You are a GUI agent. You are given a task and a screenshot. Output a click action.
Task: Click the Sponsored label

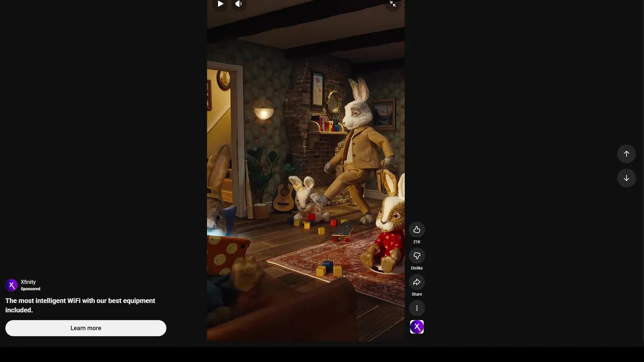pyautogui.click(x=30, y=289)
